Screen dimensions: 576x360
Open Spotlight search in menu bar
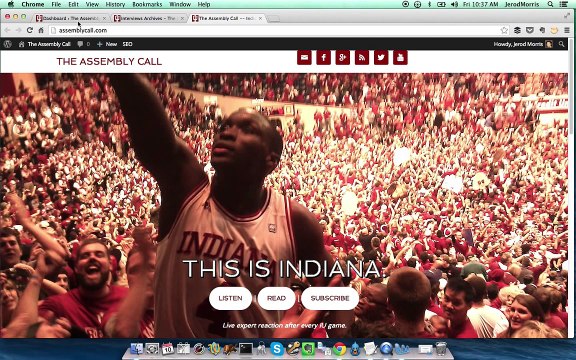point(550,4)
